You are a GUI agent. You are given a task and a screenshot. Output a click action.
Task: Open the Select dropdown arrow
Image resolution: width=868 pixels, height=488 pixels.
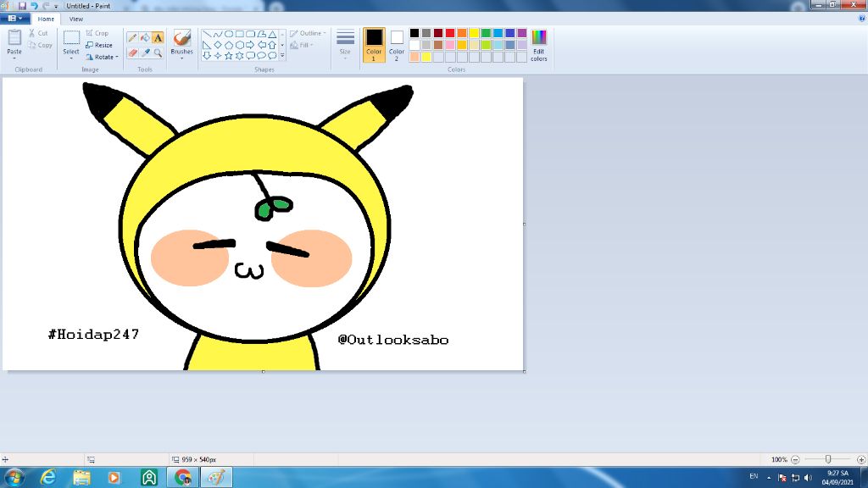coord(71,58)
